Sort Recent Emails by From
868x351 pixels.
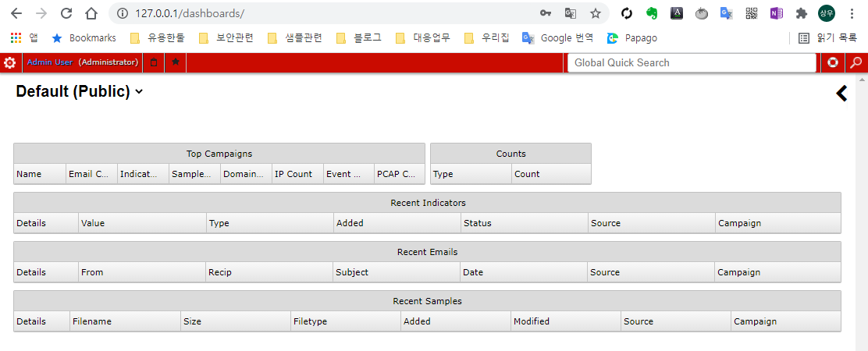pos(142,272)
